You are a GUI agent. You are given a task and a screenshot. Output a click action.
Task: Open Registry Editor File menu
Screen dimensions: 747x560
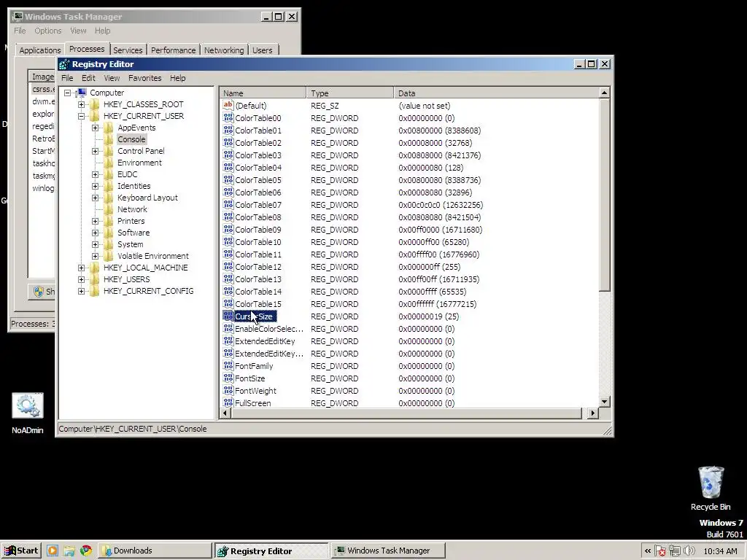(x=67, y=78)
